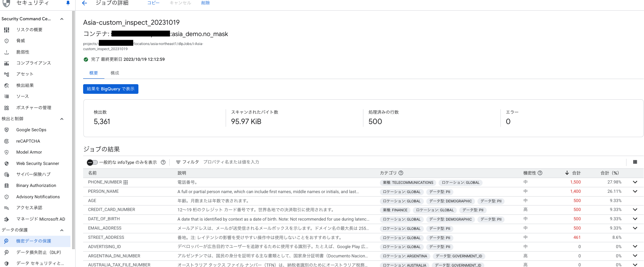Click the 業種: FINANCE category chip
Viewport: 644px width, 267px height.
pyautogui.click(x=395, y=210)
